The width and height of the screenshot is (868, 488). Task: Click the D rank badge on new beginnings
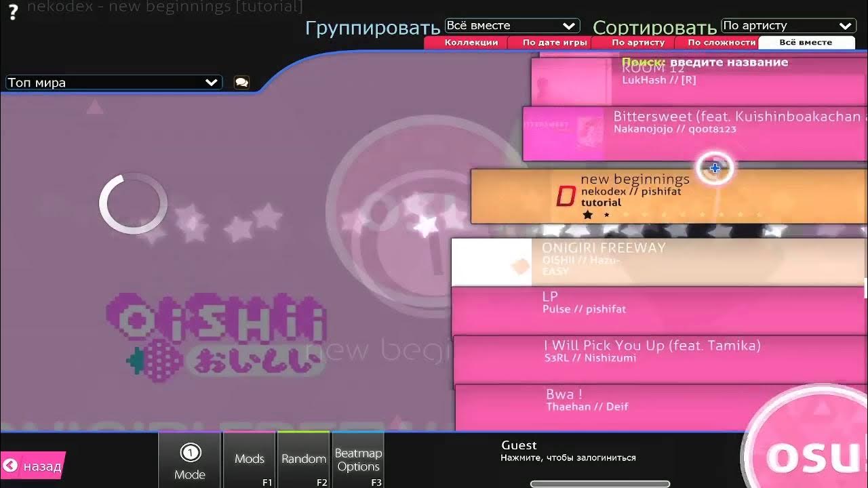click(x=565, y=197)
